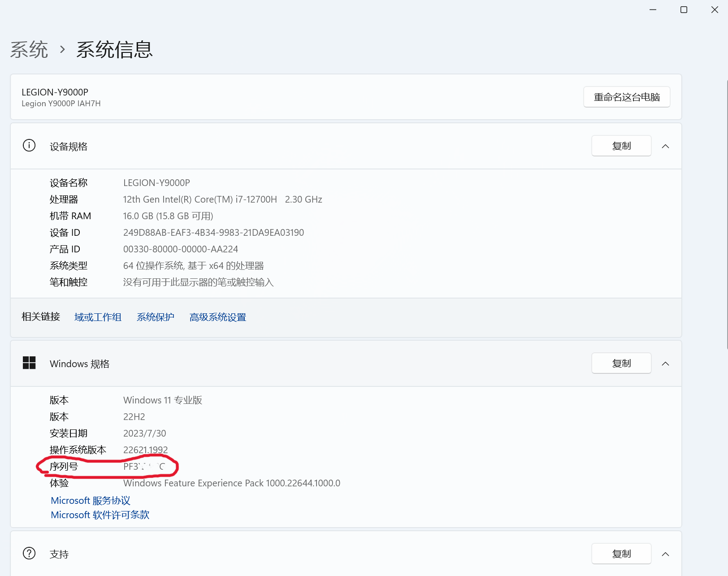Maximize the settings window
Image resolution: width=728 pixels, height=576 pixels.
(684, 9)
